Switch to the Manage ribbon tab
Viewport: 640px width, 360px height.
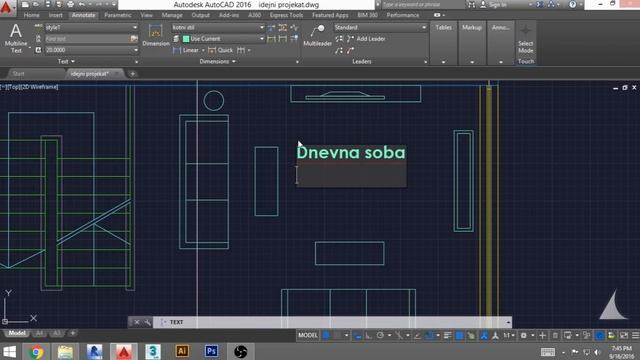click(172, 15)
